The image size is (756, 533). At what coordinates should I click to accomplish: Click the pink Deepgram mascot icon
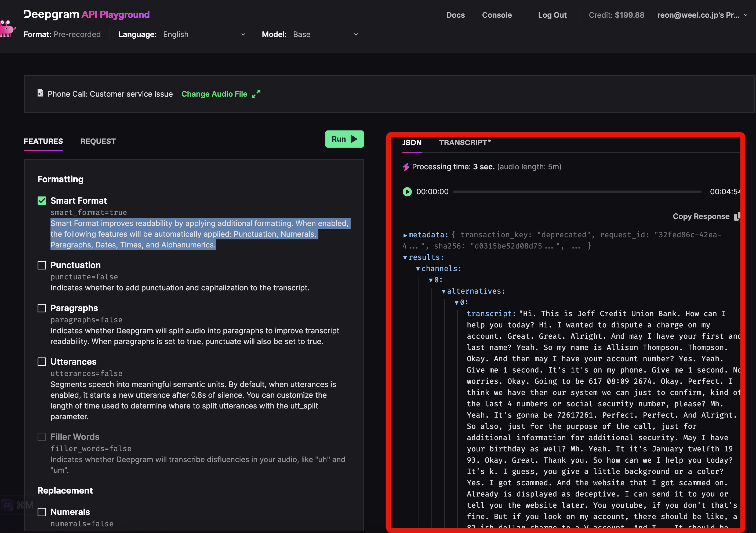coord(7,29)
